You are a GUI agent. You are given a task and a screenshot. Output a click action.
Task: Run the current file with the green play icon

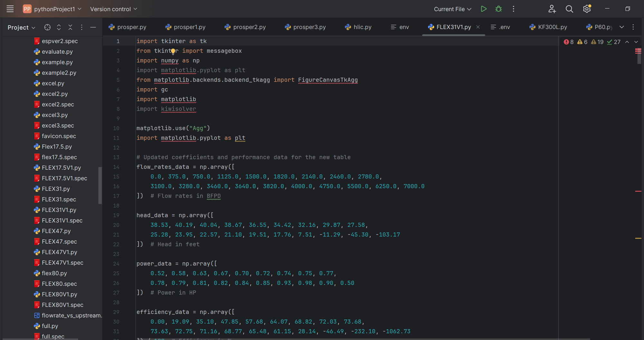(483, 9)
